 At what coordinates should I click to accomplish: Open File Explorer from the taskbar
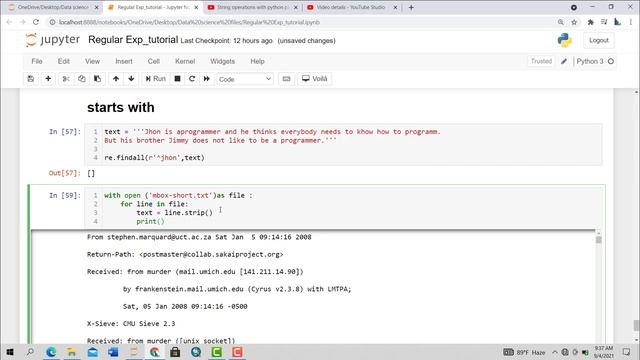click(x=71, y=352)
